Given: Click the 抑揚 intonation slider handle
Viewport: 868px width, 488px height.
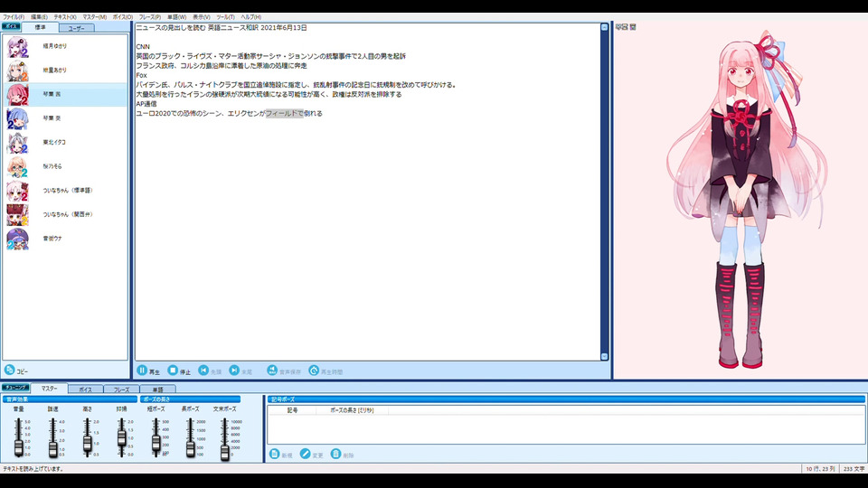Looking at the screenshot, I should coord(122,438).
